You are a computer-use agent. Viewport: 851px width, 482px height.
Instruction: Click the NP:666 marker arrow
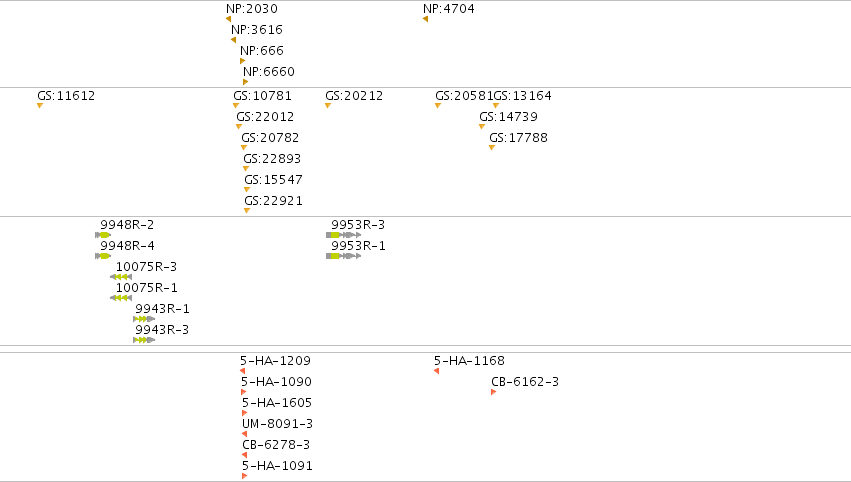coord(243,61)
